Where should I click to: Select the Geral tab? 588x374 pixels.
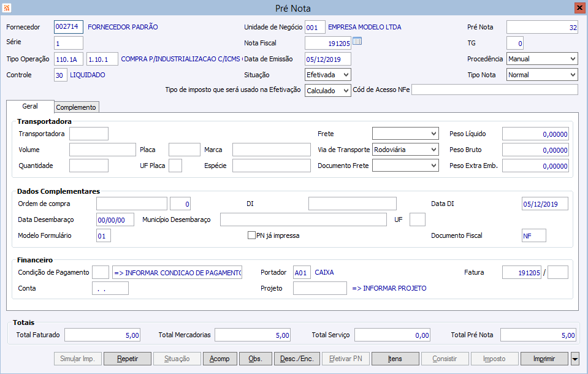pyautogui.click(x=30, y=107)
